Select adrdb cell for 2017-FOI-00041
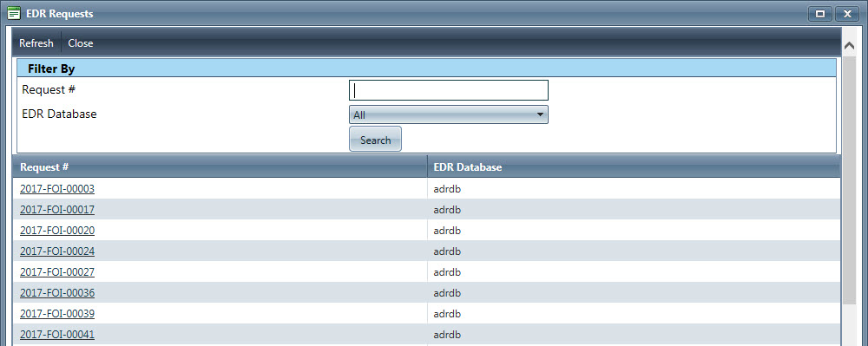 634,335
